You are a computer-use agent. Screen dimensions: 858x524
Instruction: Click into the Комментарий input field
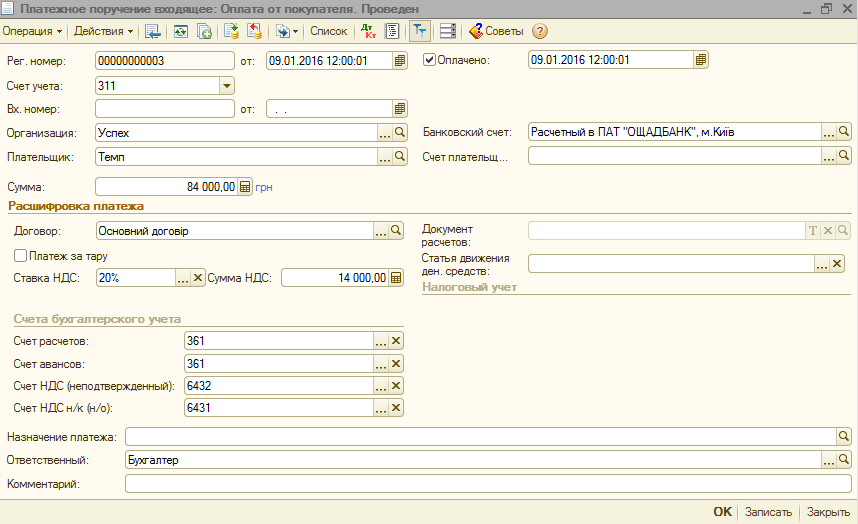480,484
